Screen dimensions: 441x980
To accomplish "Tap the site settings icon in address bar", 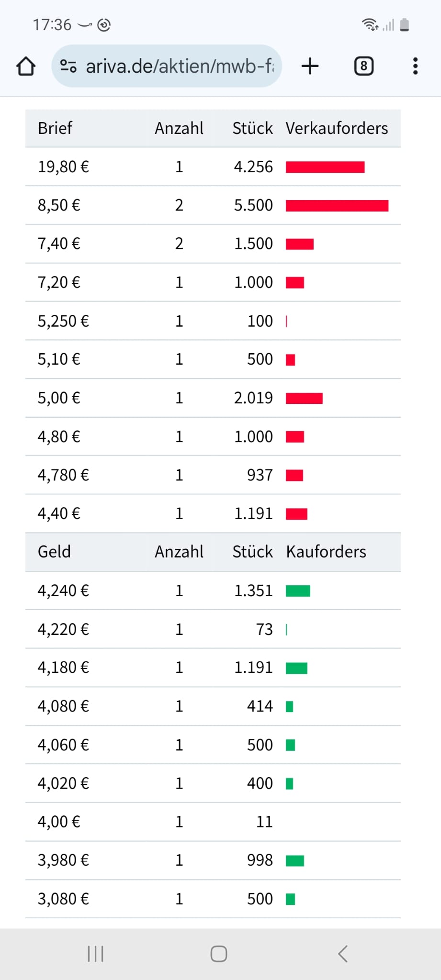I will click(x=68, y=66).
